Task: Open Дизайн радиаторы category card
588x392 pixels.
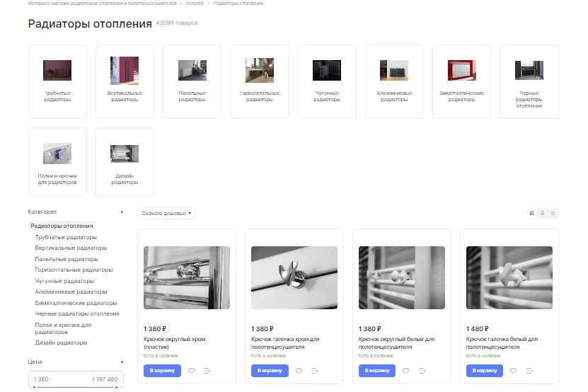Action: point(125,161)
